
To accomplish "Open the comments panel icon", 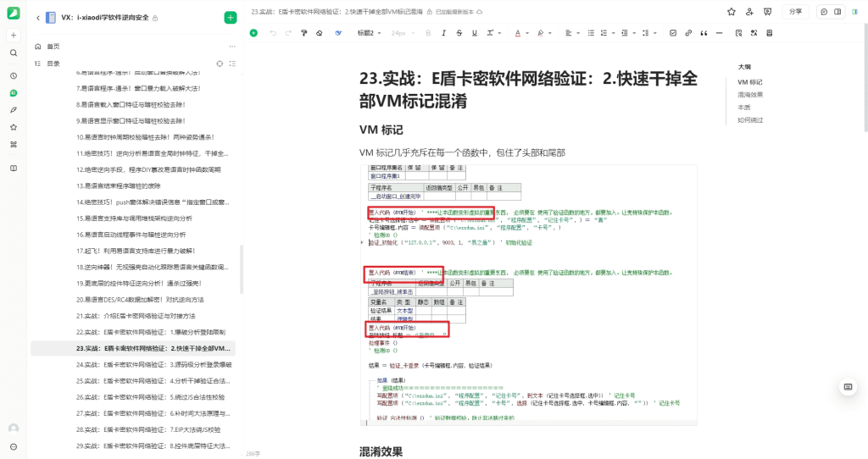I will click(x=823, y=12).
